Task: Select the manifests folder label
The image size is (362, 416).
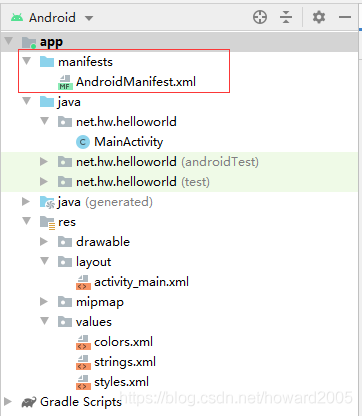Action: (85, 62)
